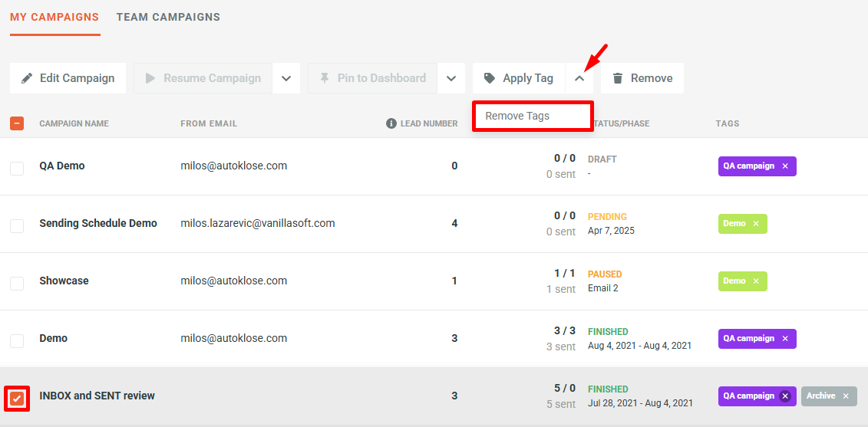Click the pencil Edit Campaign button
Screen dimensions: 868x427
68,78
